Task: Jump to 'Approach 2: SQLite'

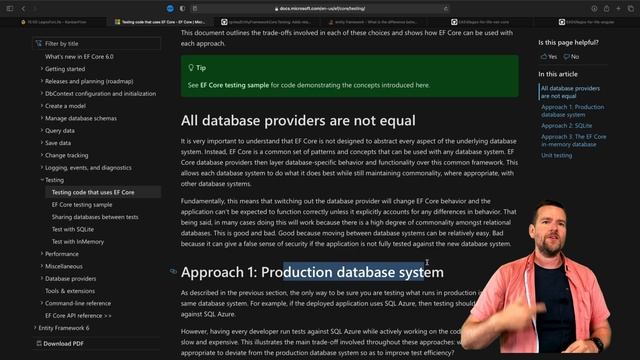Action: [567, 126]
